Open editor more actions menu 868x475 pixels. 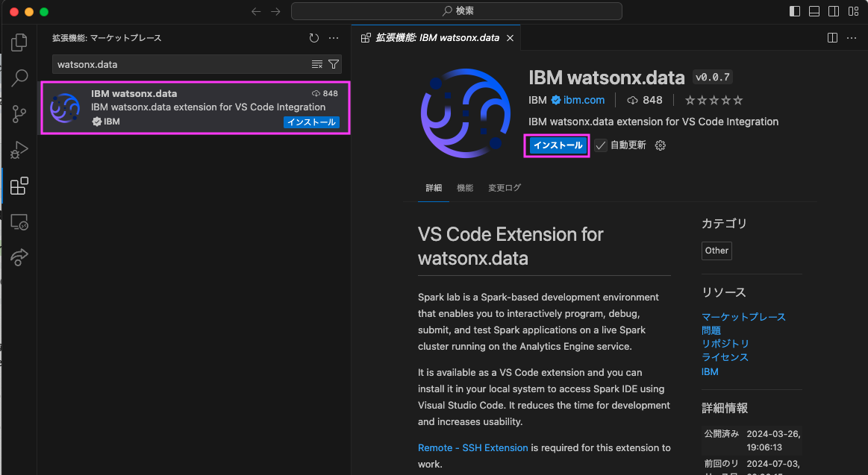point(852,37)
